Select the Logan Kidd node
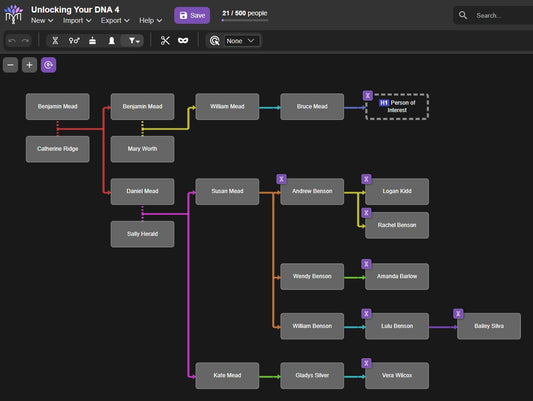The width and height of the screenshot is (533, 401). [397, 191]
